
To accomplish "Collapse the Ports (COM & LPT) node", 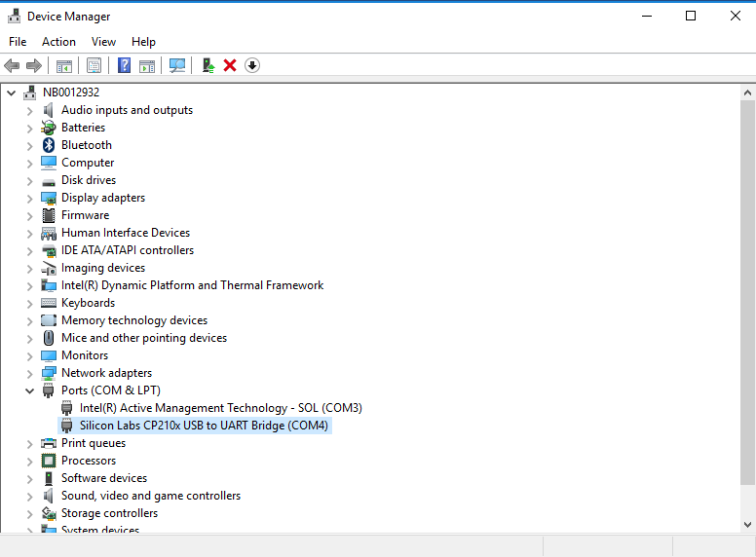I will pos(29,390).
